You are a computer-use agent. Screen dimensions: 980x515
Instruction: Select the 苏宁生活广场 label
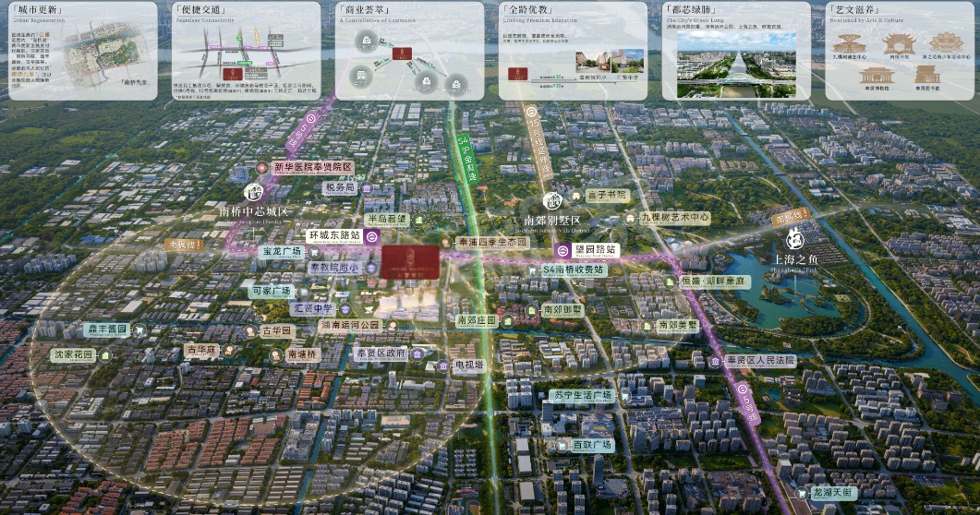[x=582, y=396]
